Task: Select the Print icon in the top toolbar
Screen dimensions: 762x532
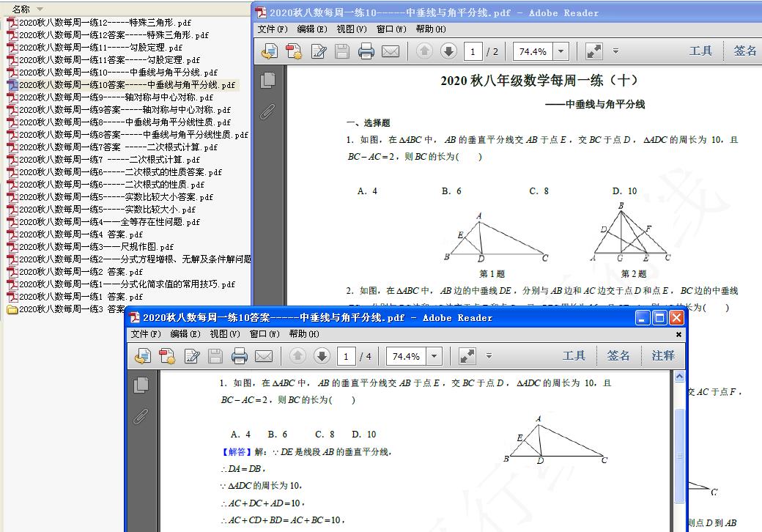Action: point(366,51)
